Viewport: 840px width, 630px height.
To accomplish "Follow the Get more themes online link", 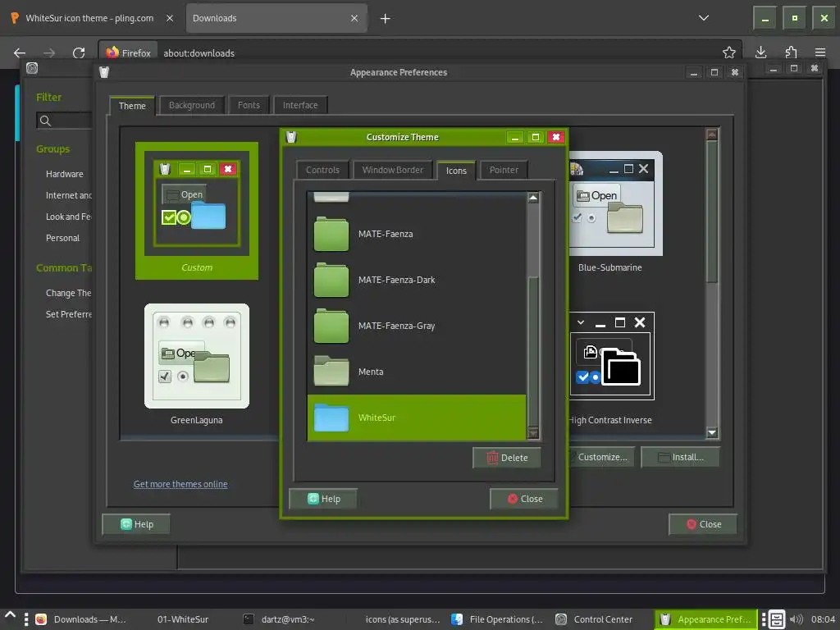I will click(x=180, y=484).
